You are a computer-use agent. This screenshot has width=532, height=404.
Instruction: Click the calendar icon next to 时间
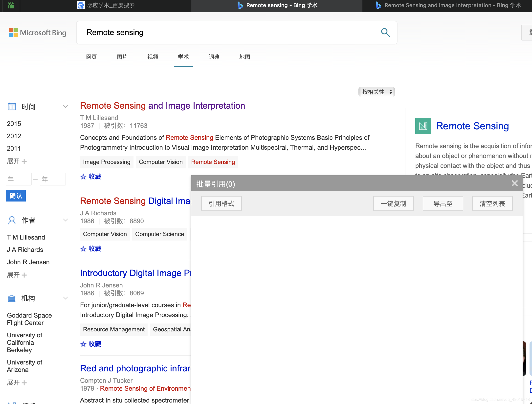coord(12,106)
